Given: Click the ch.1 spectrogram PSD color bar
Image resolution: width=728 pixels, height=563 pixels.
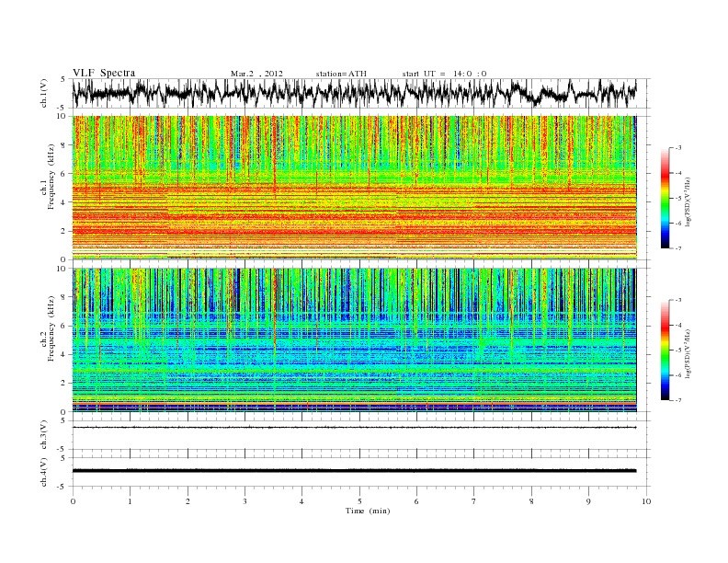Looking at the screenshot, I should point(665,198).
